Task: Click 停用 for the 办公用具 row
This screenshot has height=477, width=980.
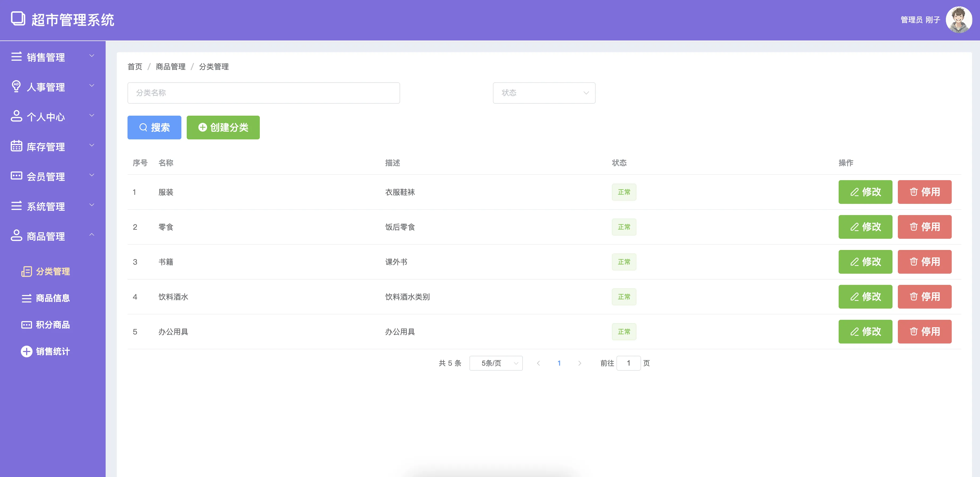Action: click(924, 332)
